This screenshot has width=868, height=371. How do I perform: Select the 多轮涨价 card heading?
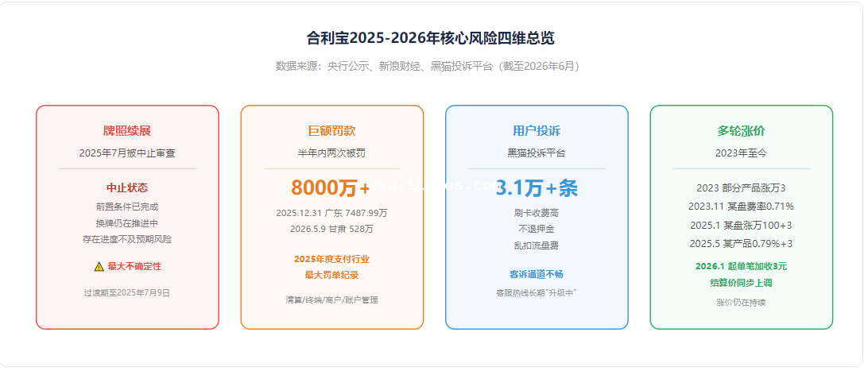click(x=742, y=131)
